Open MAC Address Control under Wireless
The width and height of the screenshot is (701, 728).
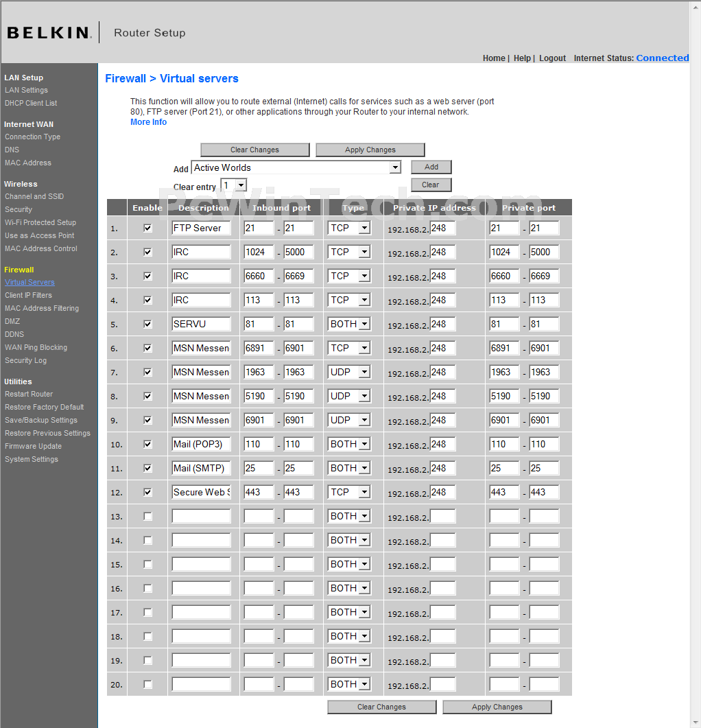pyautogui.click(x=41, y=248)
